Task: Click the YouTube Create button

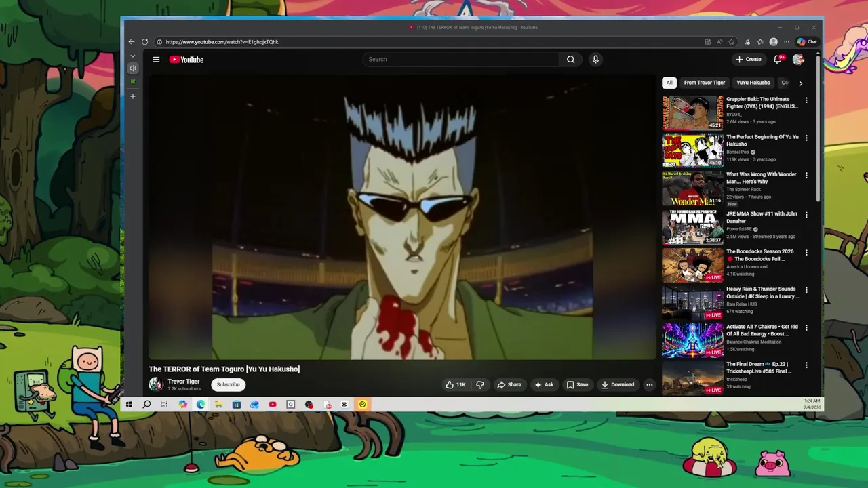Action: pyautogui.click(x=749, y=60)
